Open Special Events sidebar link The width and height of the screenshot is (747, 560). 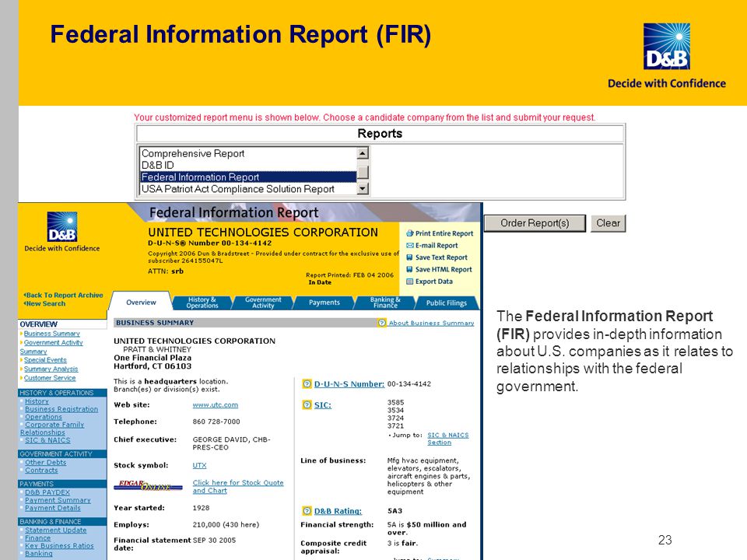coord(45,360)
